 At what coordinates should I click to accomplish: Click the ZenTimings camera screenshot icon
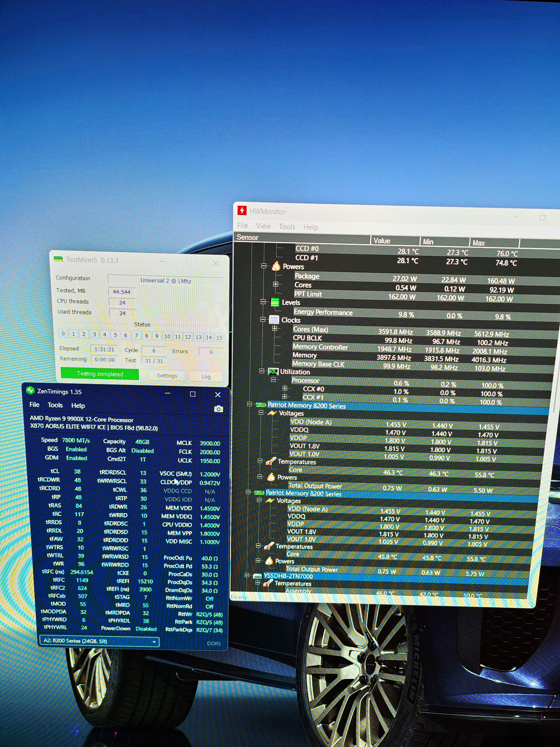218,409
